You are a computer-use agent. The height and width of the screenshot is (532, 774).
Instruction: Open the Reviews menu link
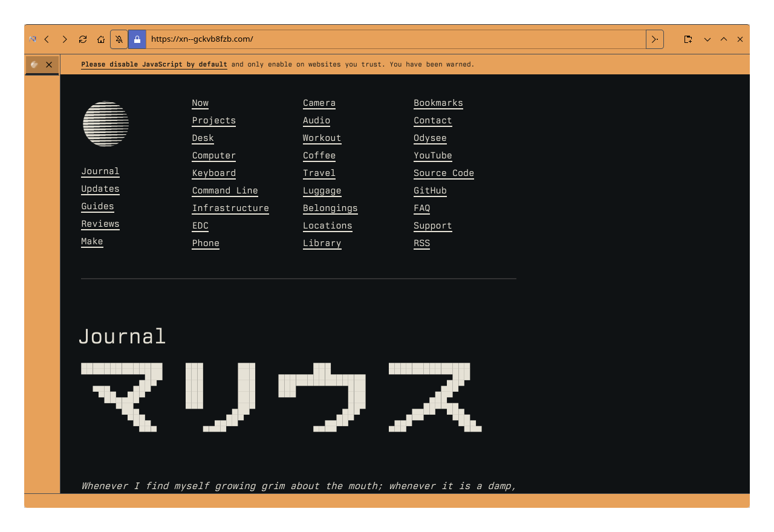[100, 224]
